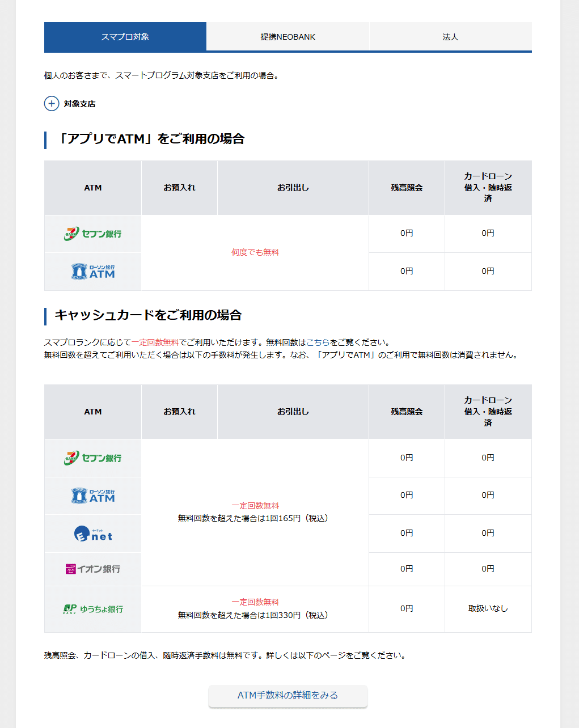Click the お預入れ column header
Image resolution: width=579 pixels, height=728 pixels.
179,188
